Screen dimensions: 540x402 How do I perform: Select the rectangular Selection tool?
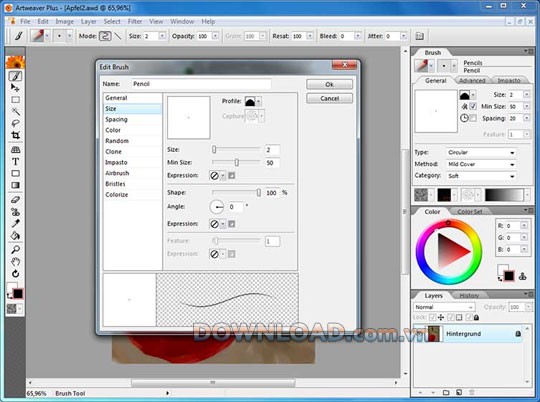[x=15, y=100]
